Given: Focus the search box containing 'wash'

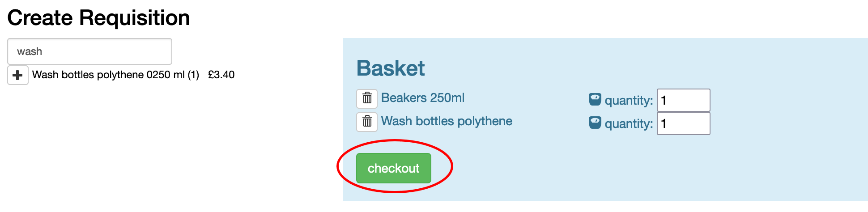Looking at the screenshot, I should point(89,51).
